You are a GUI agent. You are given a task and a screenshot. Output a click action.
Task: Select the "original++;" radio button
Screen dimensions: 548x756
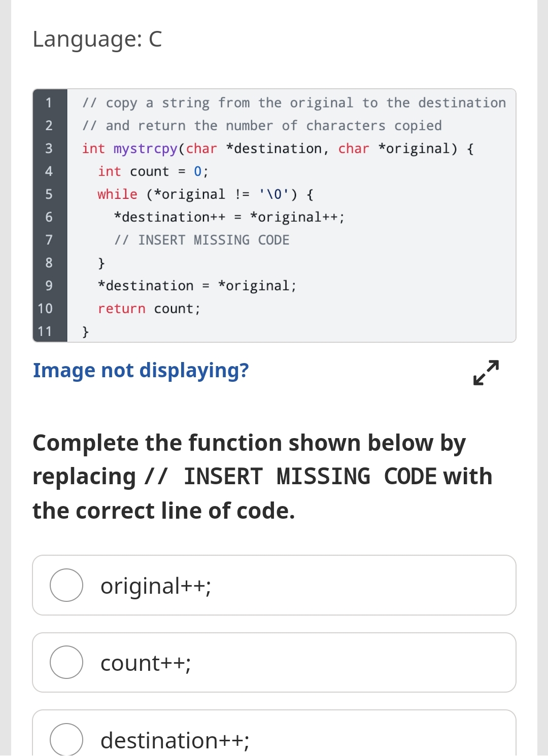click(x=66, y=586)
